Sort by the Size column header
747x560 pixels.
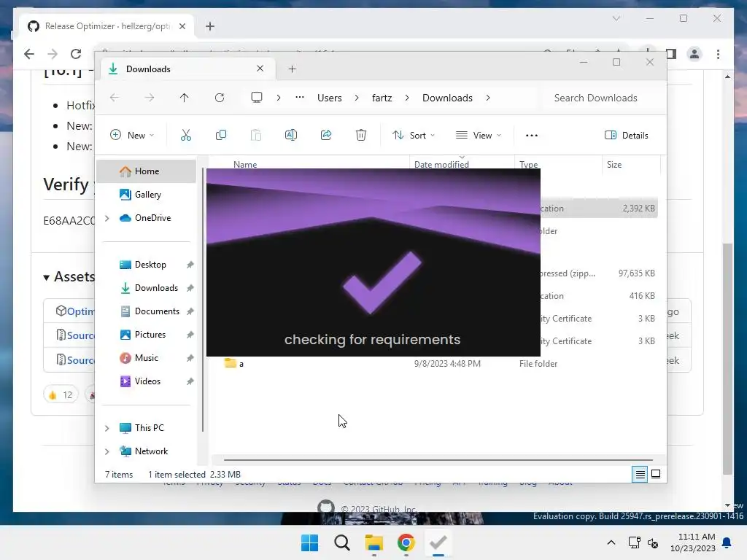click(x=614, y=164)
